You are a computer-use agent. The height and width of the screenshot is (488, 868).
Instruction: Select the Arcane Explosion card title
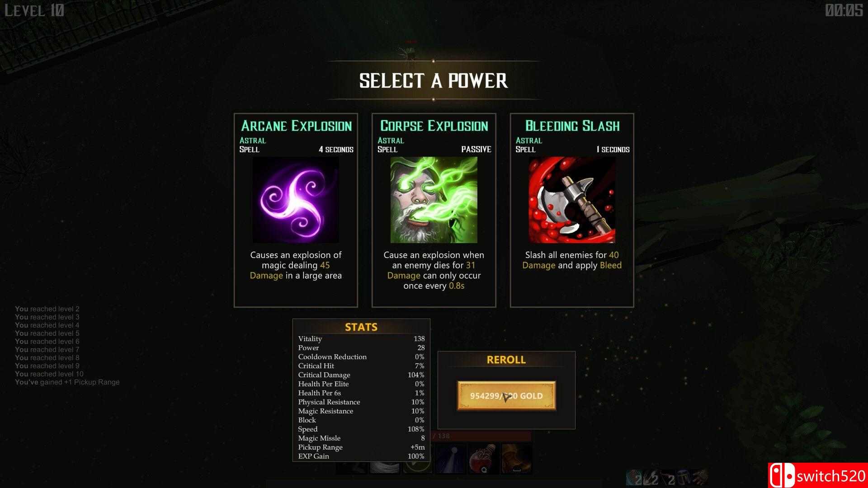[296, 126]
